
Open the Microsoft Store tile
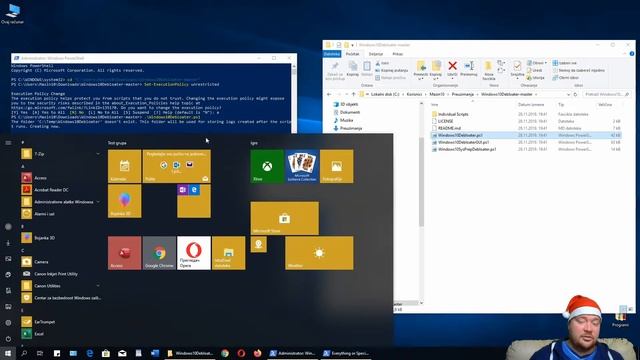pos(284,218)
